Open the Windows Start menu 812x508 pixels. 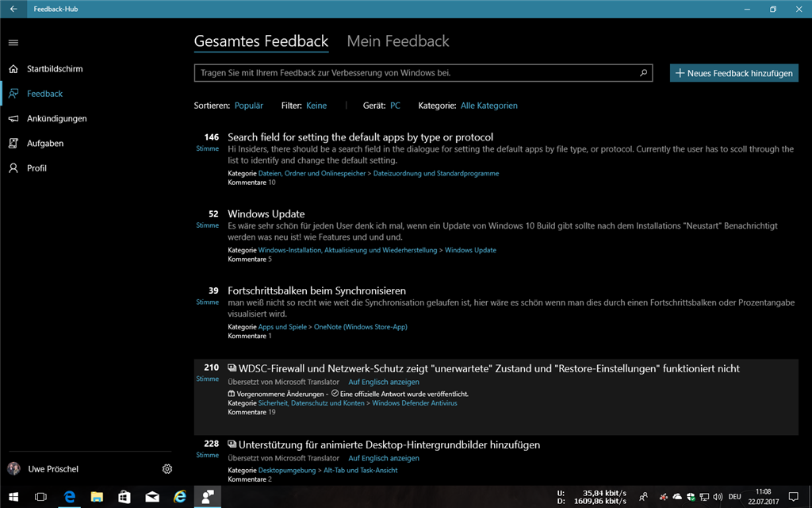click(x=13, y=497)
